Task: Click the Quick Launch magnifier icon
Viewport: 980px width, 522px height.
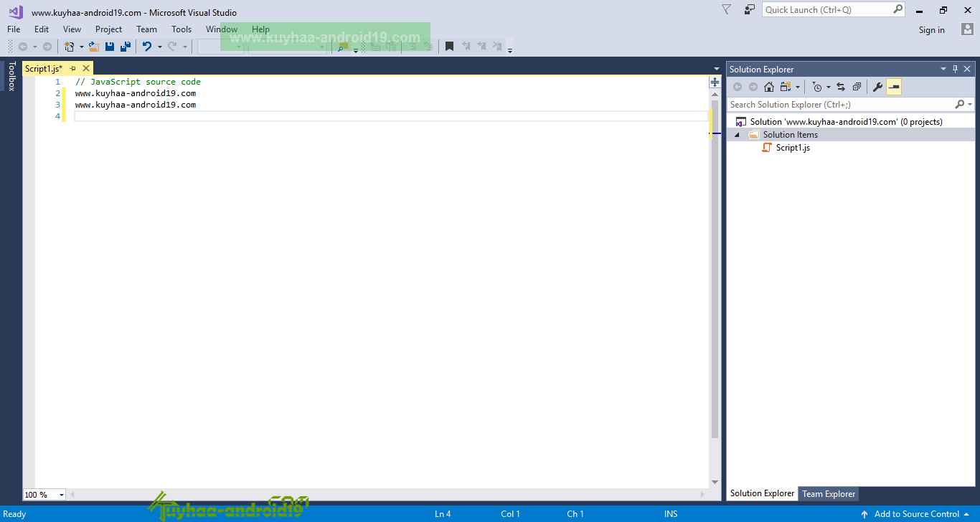Action: [898, 9]
